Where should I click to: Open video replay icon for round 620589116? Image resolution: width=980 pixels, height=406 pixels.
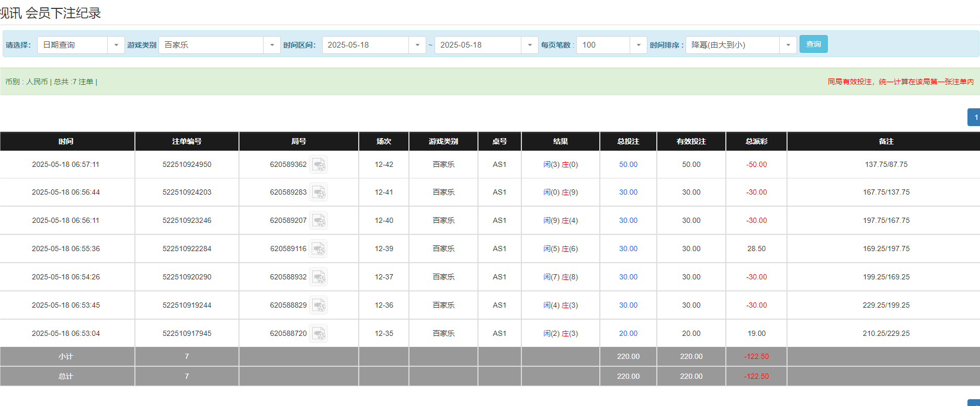point(318,249)
